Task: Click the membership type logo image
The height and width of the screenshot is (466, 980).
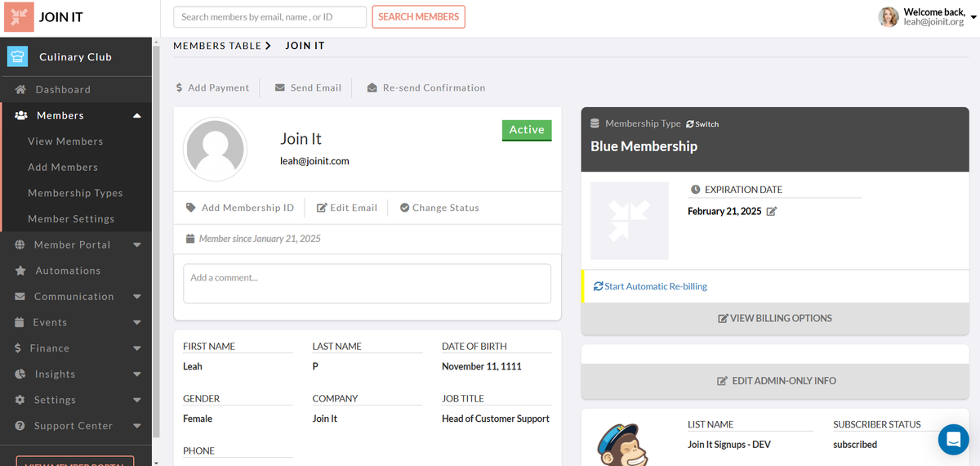Action: point(629,221)
